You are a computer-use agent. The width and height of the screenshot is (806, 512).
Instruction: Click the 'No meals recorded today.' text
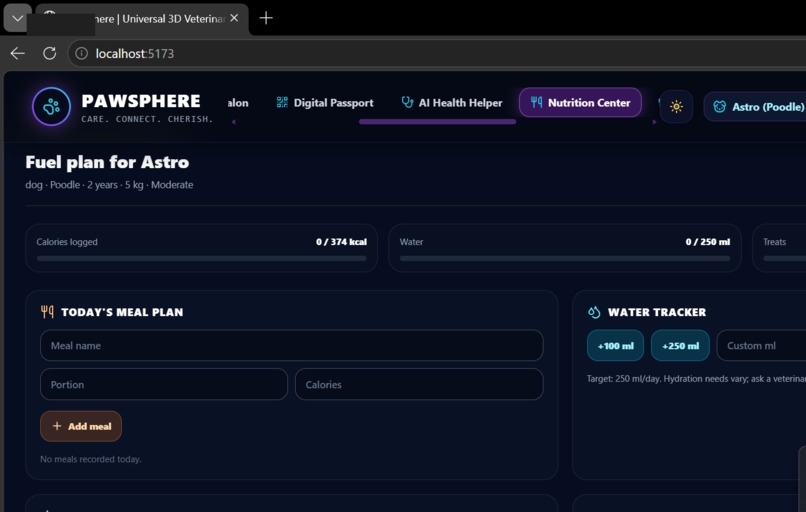(90, 459)
